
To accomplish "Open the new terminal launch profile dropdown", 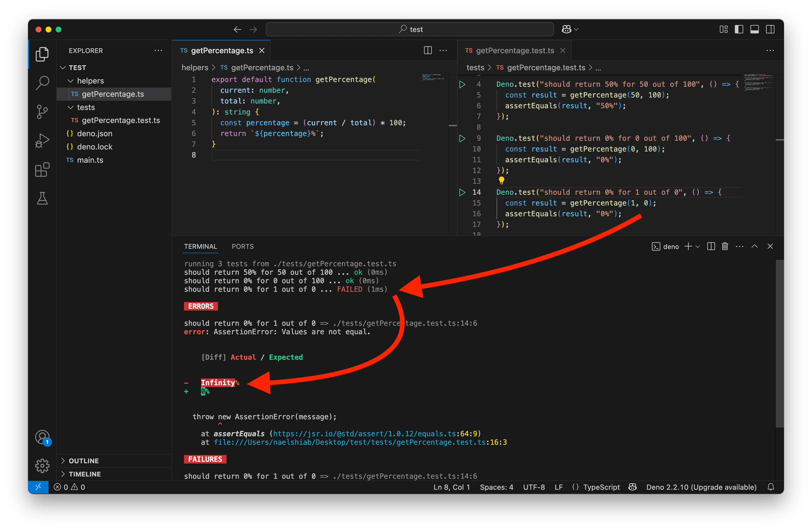I will 698,246.
